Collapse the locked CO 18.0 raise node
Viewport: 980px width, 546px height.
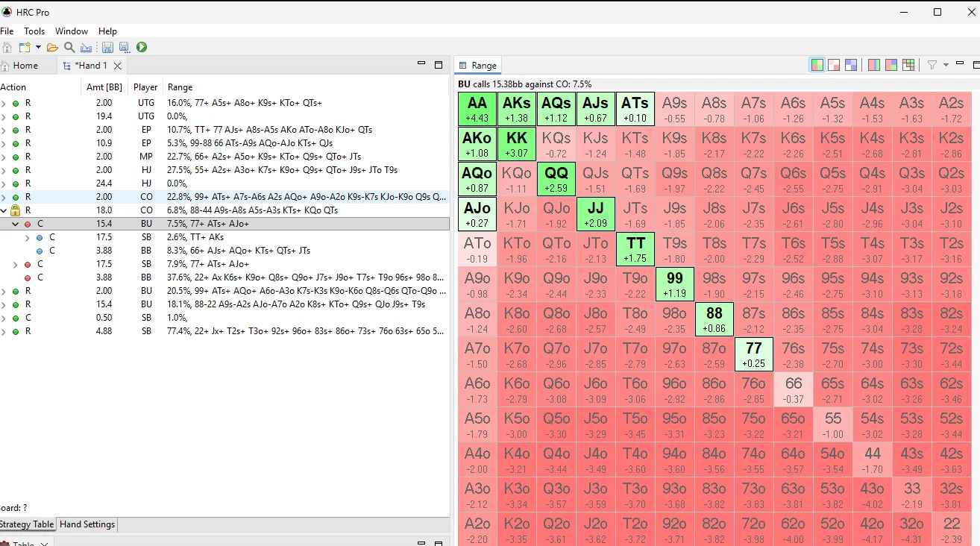(x=4, y=210)
